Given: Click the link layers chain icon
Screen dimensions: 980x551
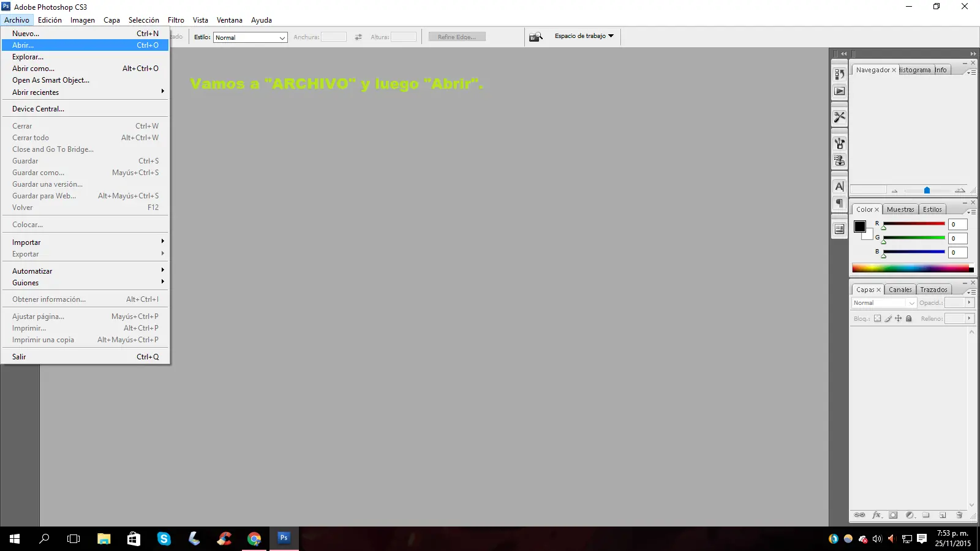Looking at the screenshot, I should point(859,515).
